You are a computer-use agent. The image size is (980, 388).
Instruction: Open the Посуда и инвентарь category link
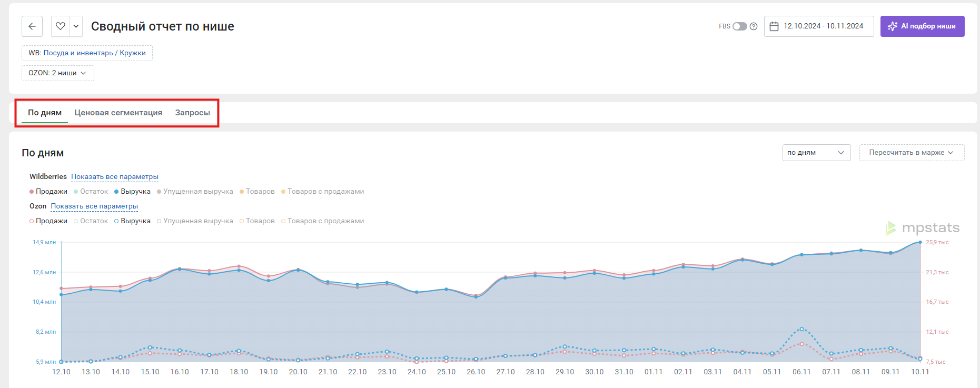click(78, 53)
